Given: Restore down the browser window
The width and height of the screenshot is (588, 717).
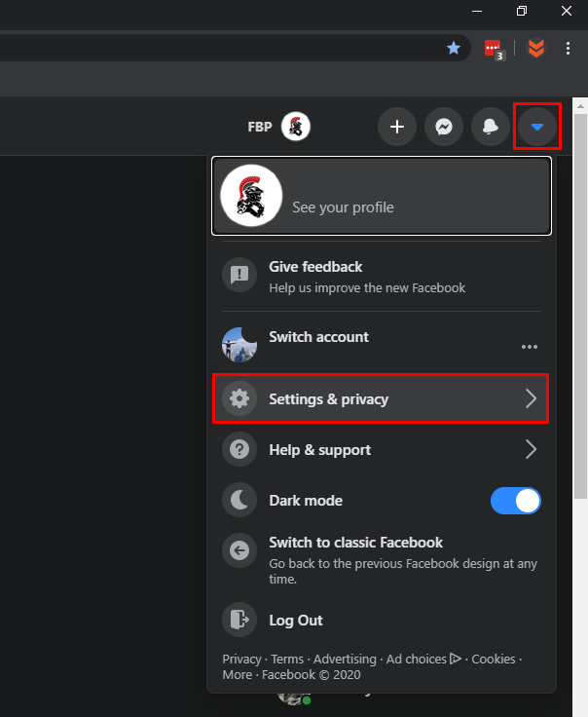Looking at the screenshot, I should point(521,11).
